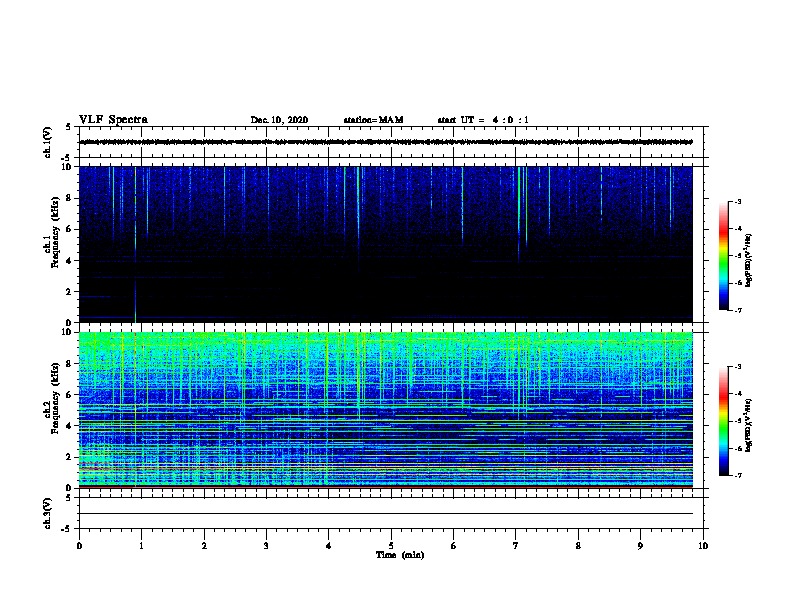Click the "9" tick on the time axis
The image size is (792, 612).
640,546
